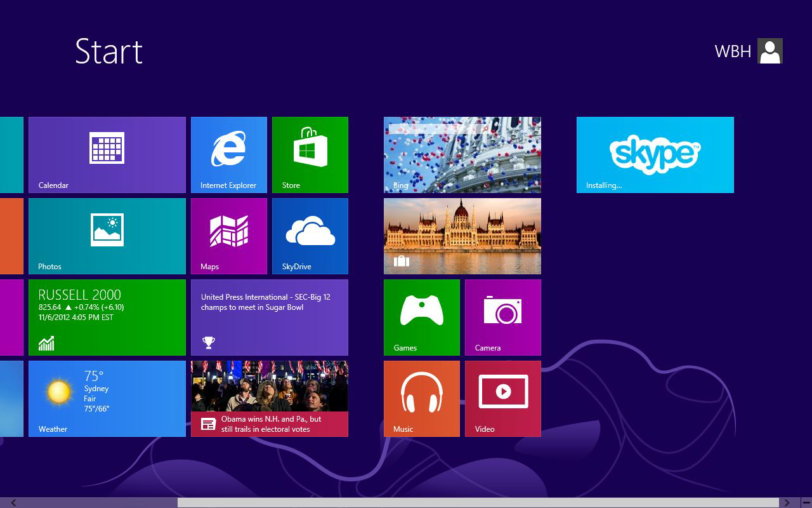Open the Store tile

[310, 155]
